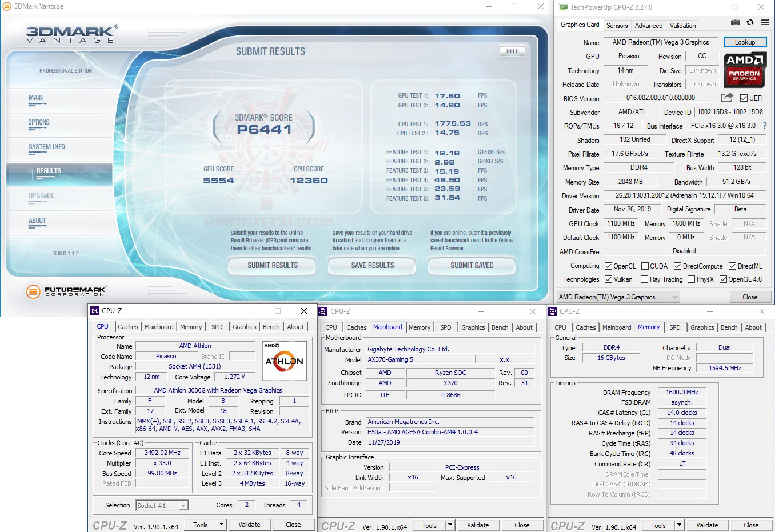The height and width of the screenshot is (532, 775).
Task: Click the BIOS Version field in GPU-Z
Action: (661, 98)
